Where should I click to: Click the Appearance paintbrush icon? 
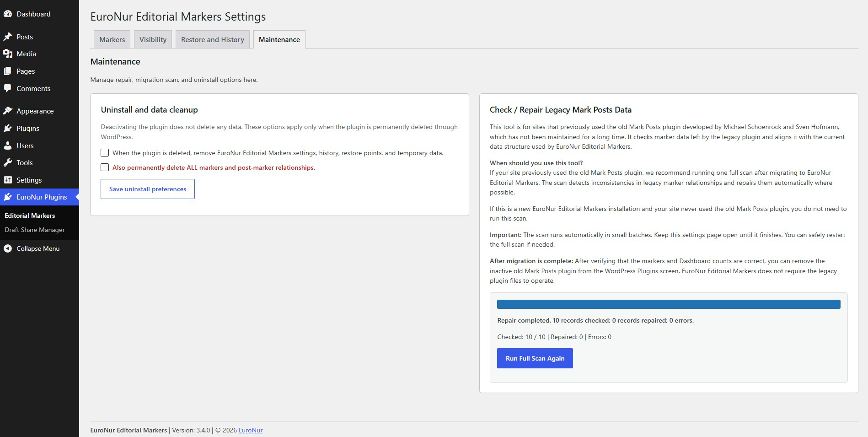pos(8,111)
